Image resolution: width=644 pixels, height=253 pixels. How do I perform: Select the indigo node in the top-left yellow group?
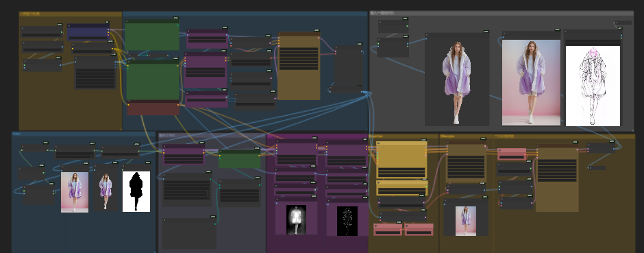point(88,32)
